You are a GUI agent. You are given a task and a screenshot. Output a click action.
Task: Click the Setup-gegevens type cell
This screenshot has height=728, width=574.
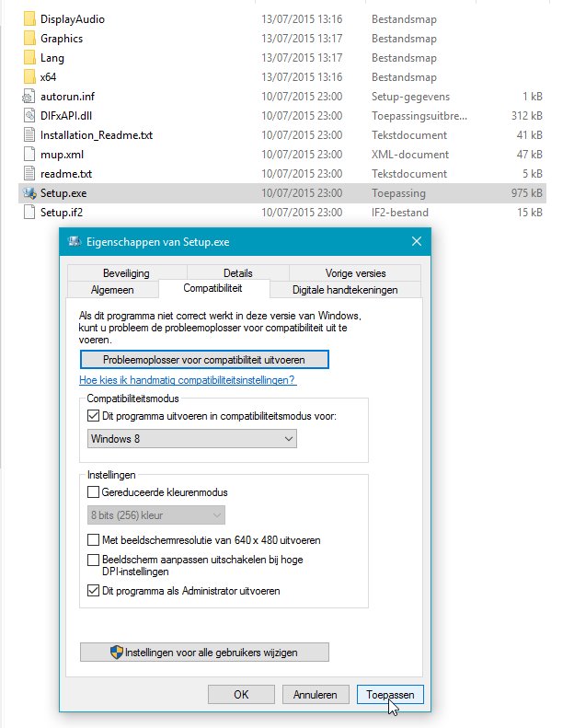(410, 97)
